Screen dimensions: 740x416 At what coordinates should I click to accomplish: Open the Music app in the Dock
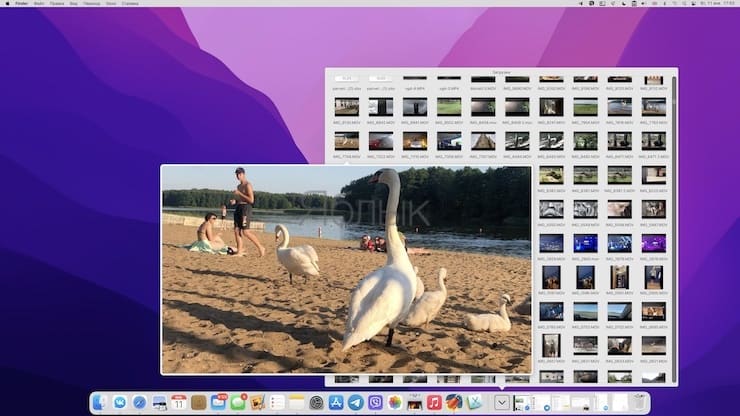[434, 402]
